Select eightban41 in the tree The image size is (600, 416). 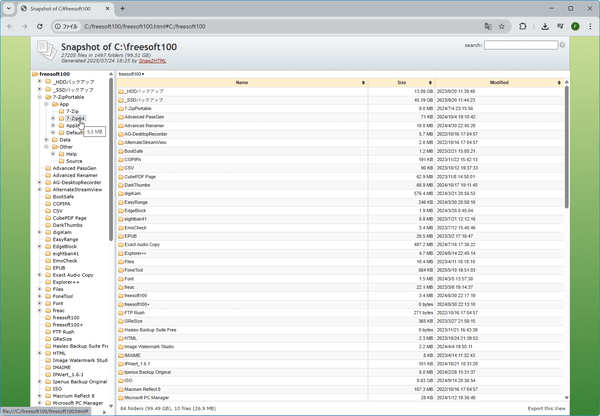click(65, 253)
